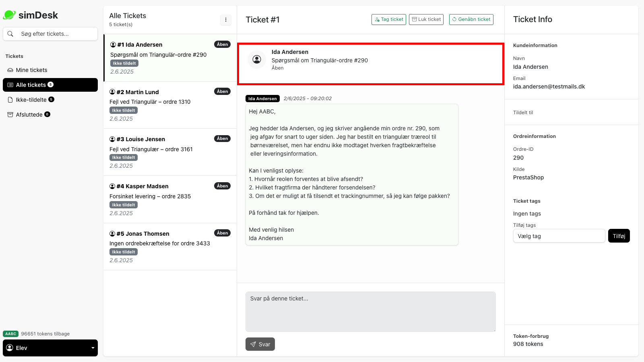Image resolution: width=644 pixels, height=362 pixels.
Task: Open the Vælg tag dropdown
Action: pyautogui.click(x=559, y=236)
